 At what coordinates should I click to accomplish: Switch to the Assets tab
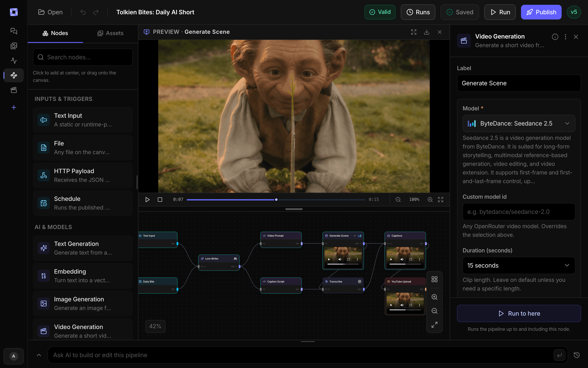[x=110, y=33]
